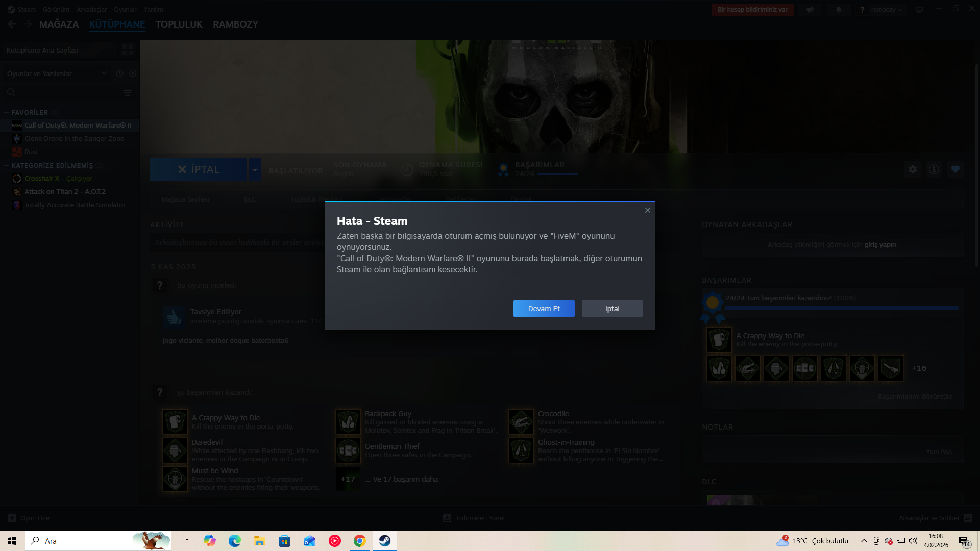
Task: Click the Must be Wind achievement icon
Action: pos(175,479)
